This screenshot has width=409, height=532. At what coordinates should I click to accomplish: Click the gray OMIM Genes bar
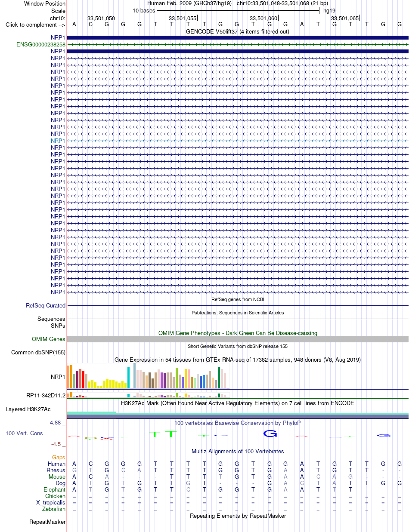tap(238, 339)
